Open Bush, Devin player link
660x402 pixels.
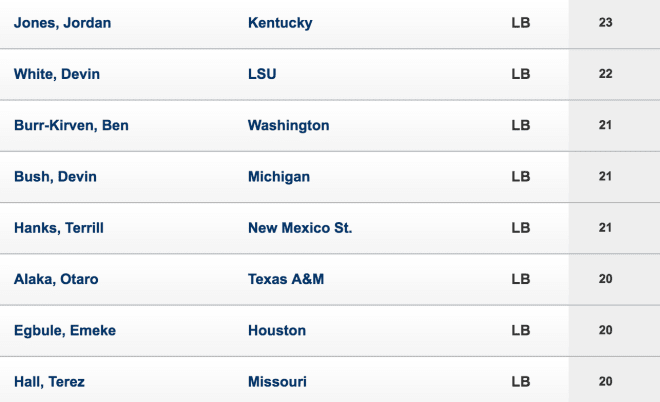(x=55, y=177)
